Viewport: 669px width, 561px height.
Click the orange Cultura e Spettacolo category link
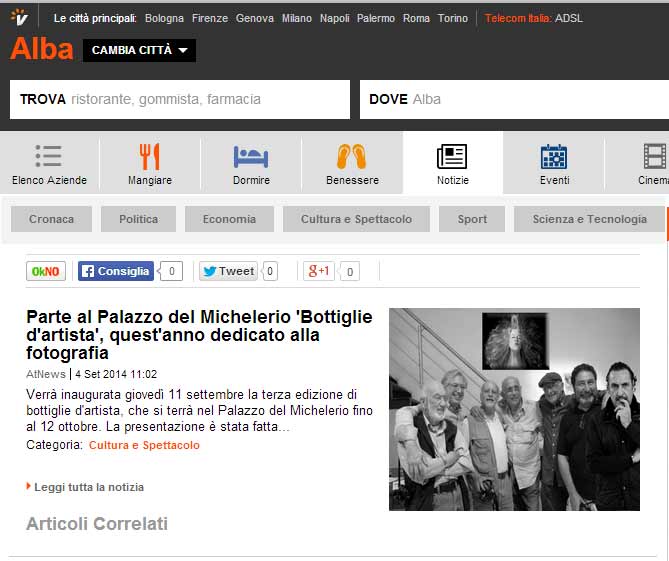pyautogui.click(x=144, y=445)
